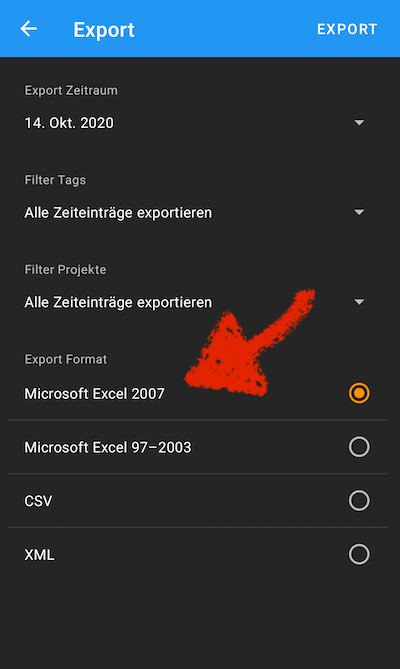Screen dimensions: 400x669
Task: Choose the XML radio button
Action: point(359,554)
